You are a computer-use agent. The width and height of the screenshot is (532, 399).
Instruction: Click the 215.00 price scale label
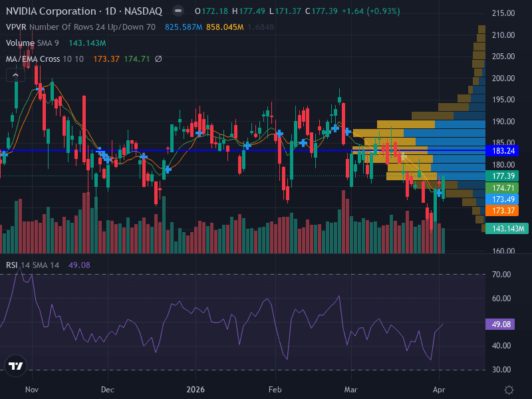tap(503, 13)
